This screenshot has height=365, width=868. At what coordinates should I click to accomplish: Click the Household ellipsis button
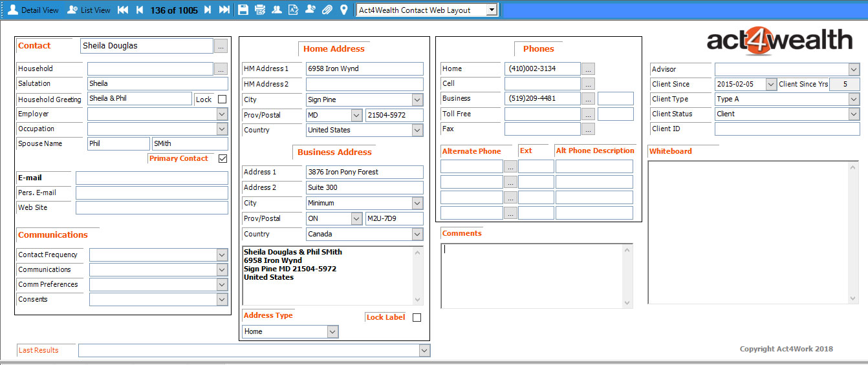tap(221, 68)
